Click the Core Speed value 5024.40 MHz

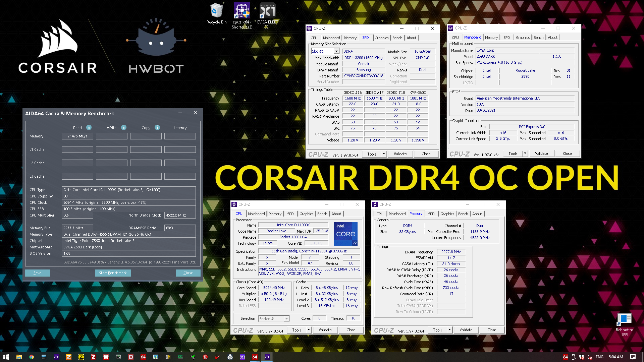click(274, 288)
